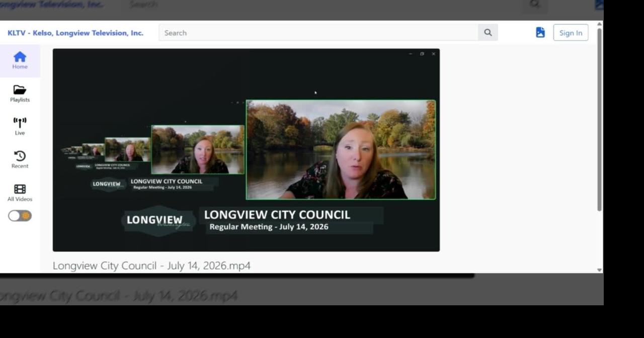Viewport: 644px width, 338px height.
Task: Minimize the nested window inside the video
Action: pyautogui.click(x=410, y=54)
